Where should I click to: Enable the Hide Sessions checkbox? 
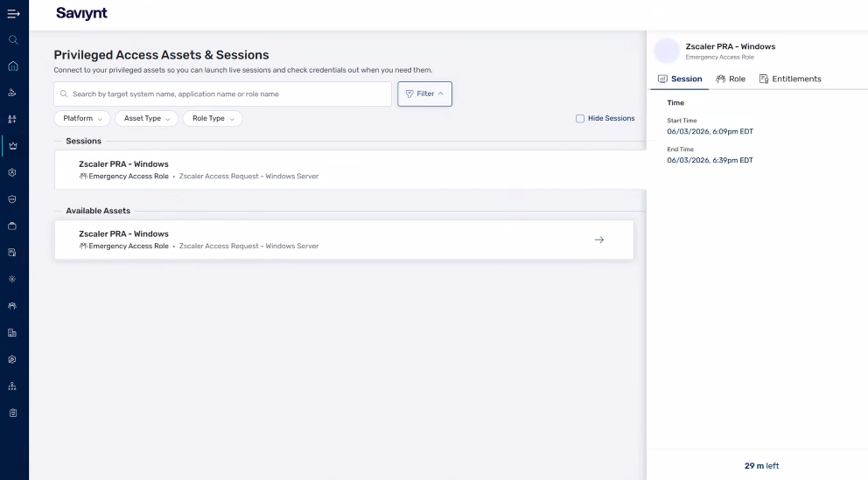point(580,118)
